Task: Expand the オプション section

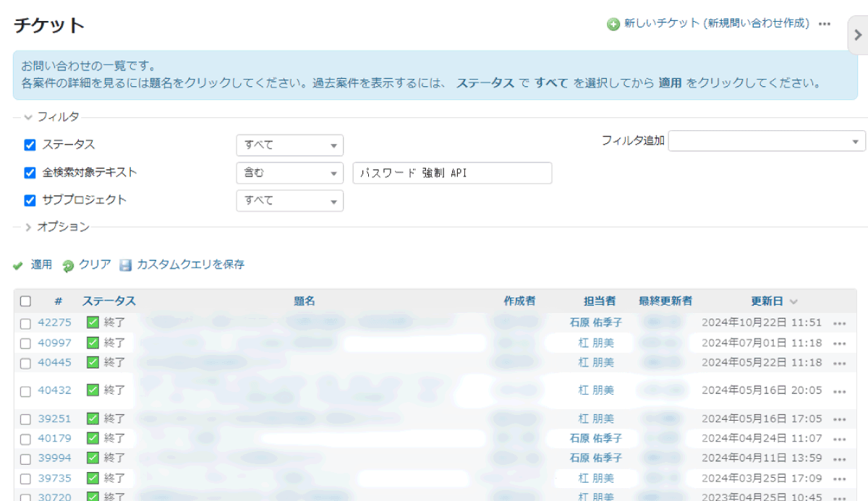Action: (x=56, y=227)
